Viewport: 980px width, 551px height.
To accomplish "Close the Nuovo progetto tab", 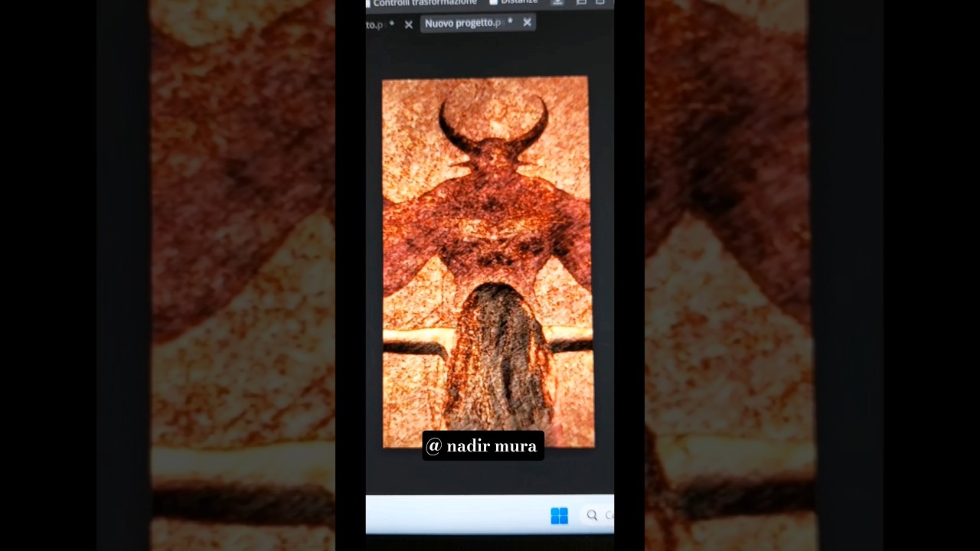I will tap(527, 22).
